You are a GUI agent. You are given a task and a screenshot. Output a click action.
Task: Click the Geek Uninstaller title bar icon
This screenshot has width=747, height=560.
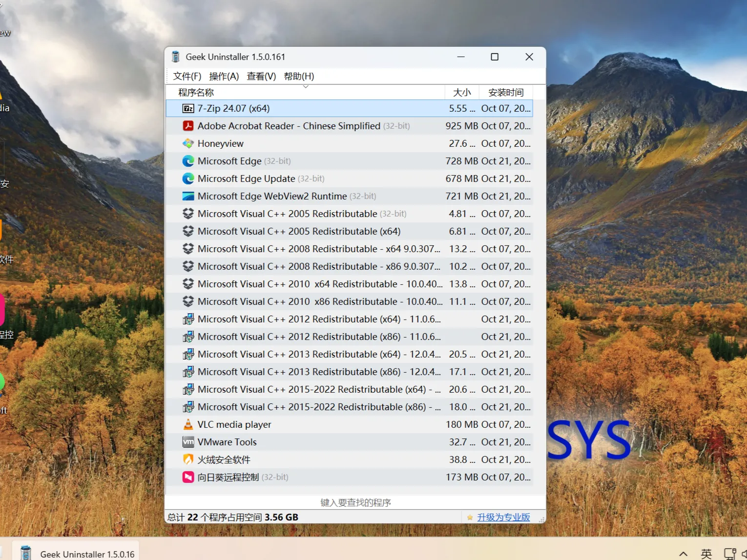175,57
